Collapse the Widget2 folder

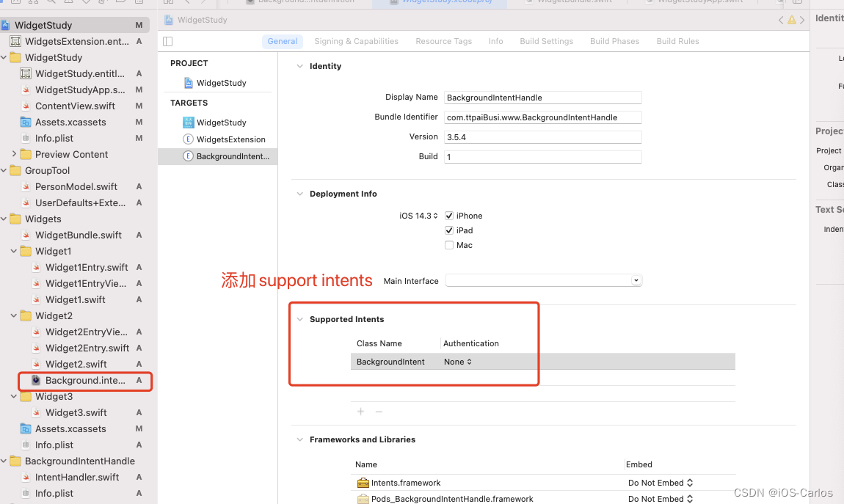13,315
